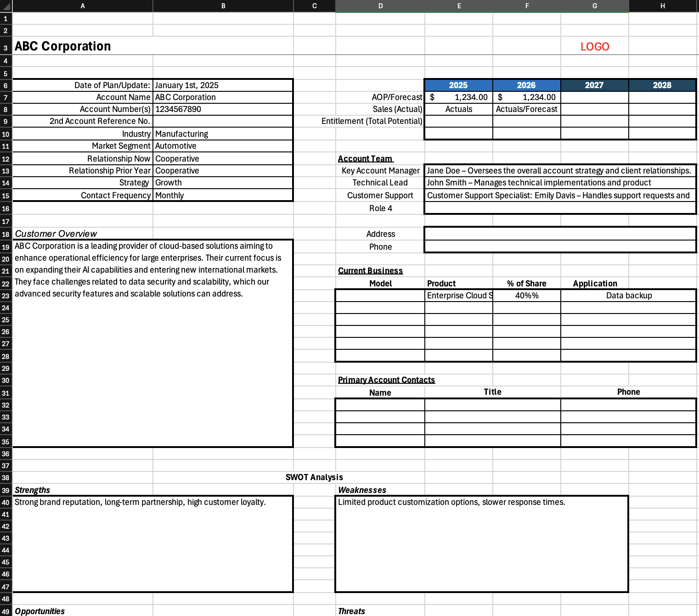Select the Enterprise Cloud product cell
This screenshot has width=699, height=616.
pyautogui.click(x=458, y=295)
